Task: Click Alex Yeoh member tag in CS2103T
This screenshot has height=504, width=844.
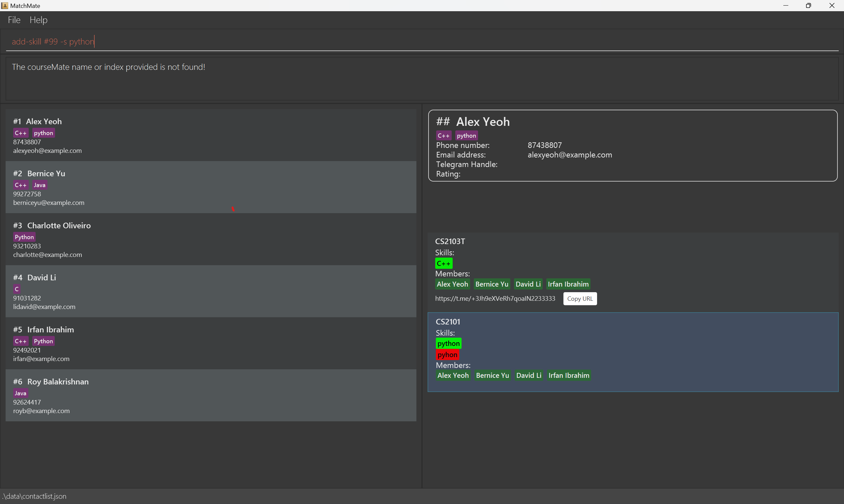Action: click(452, 284)
